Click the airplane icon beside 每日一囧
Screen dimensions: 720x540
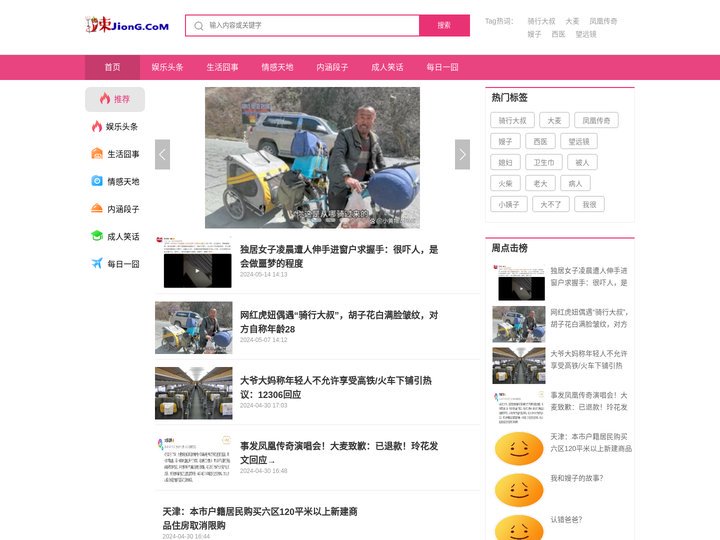click(x=97, y=263)
